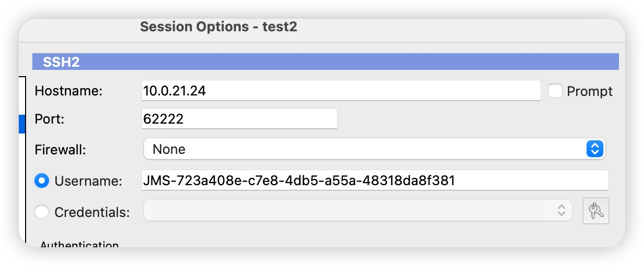
Task: Click the Prompt checkbox label text
Action: click(590, 91)
